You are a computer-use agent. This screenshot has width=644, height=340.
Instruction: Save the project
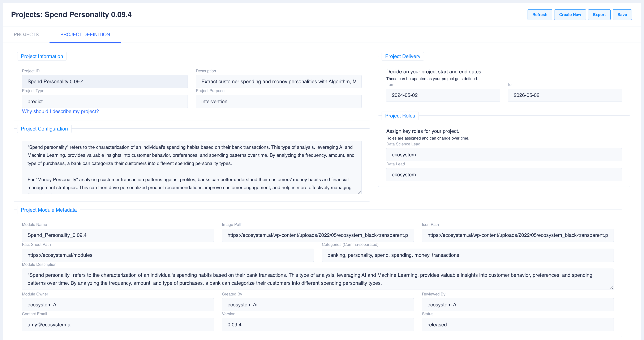click(622, 14)
